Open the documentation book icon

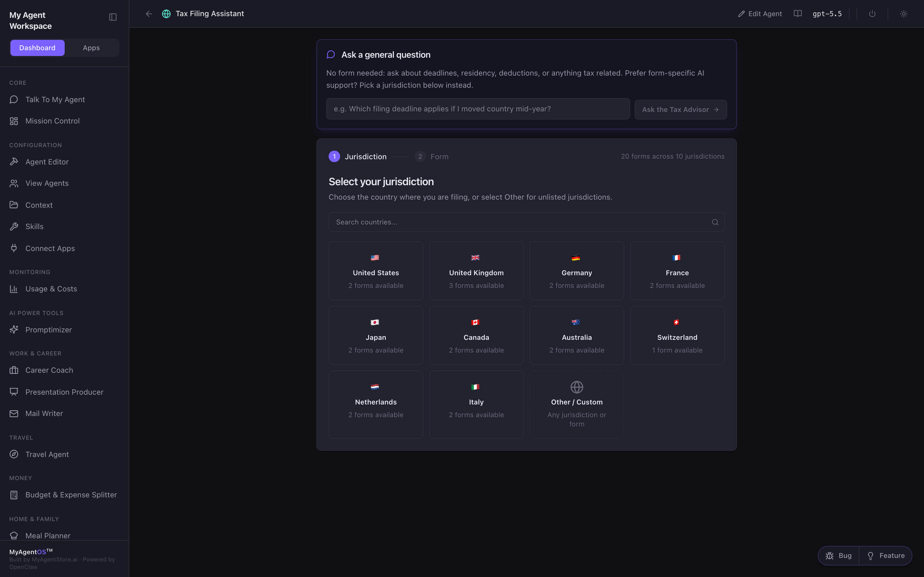coord(798,14)
